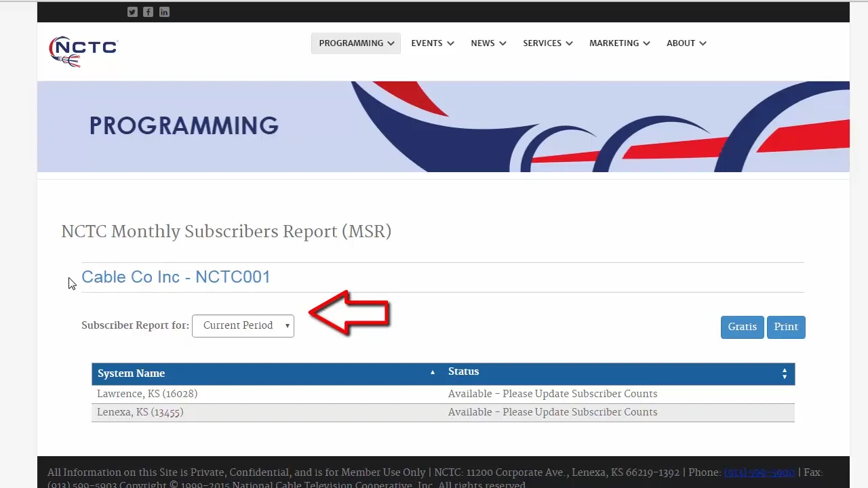868x488 pixels.
Task: Open the Facebook social icon
Action: point(148,12)
